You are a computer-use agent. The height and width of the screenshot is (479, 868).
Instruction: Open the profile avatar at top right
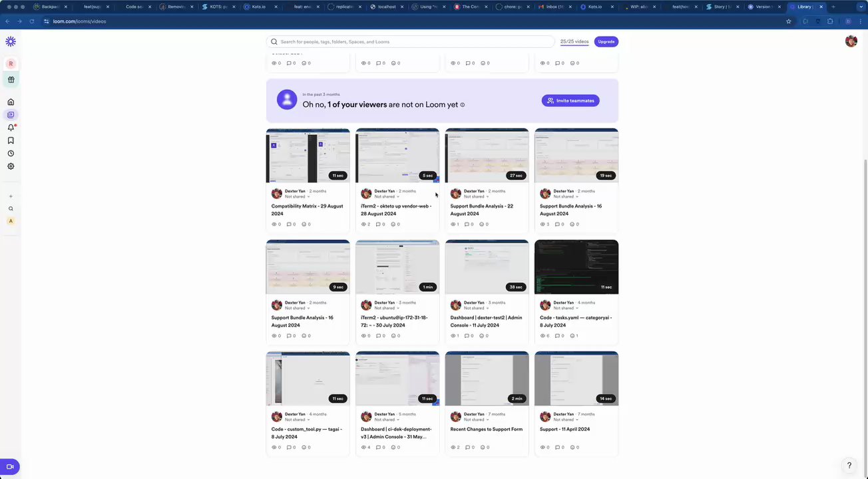[851, 41]
